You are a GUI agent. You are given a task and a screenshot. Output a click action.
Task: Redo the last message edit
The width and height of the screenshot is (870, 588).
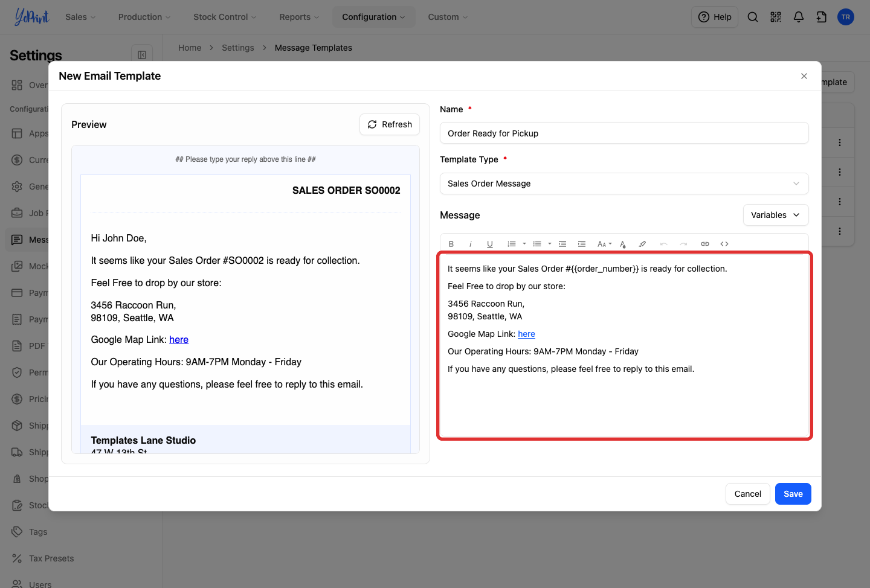pyautogui.click(x=683, y=244)
